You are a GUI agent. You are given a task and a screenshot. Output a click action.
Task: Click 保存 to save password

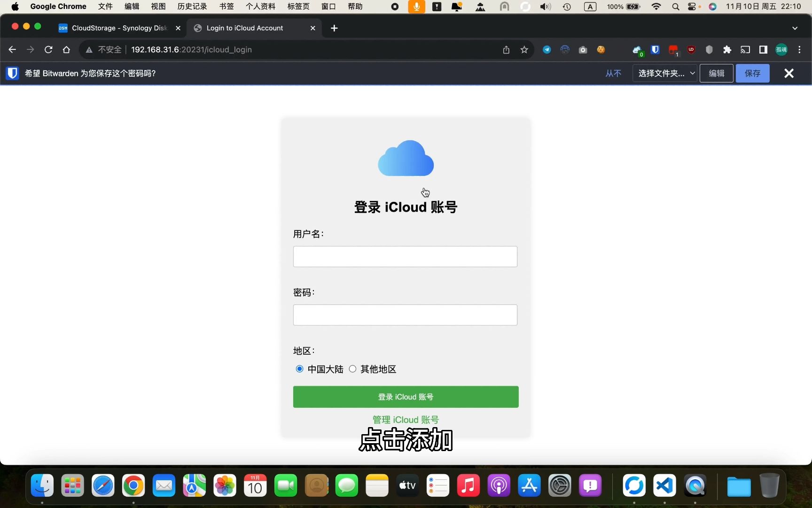coord(753,73)
